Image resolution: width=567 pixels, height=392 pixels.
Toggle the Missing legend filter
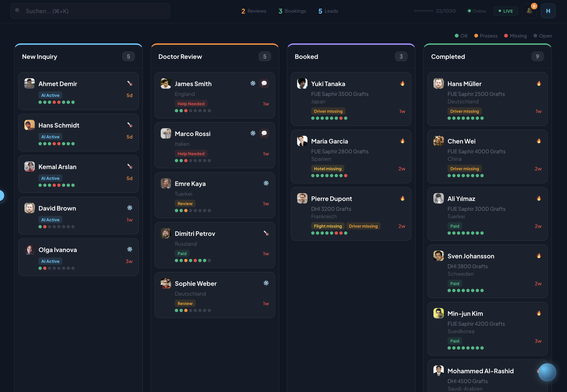pos(515,36)
